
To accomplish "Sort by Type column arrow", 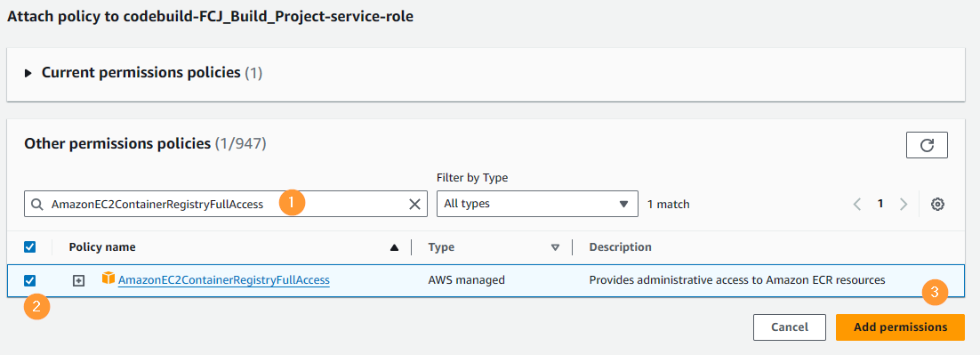I will [x=555, y=247].
